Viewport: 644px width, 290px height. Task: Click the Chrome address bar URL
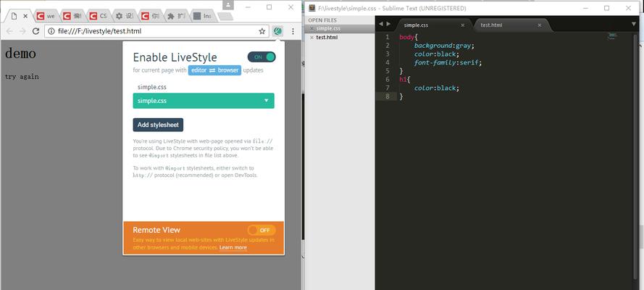[x=99, y=31]
